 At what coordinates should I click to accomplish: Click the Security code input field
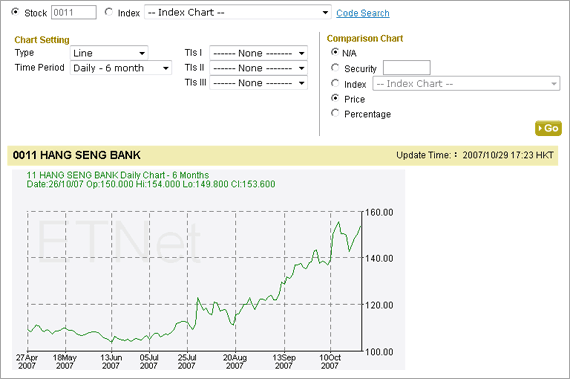[x=407, y=68]
